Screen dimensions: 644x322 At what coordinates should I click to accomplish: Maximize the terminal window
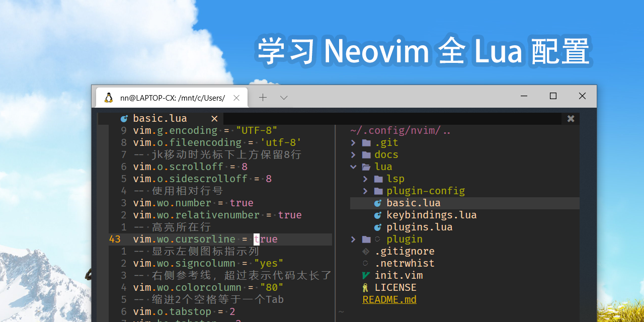tap(553, 96)
